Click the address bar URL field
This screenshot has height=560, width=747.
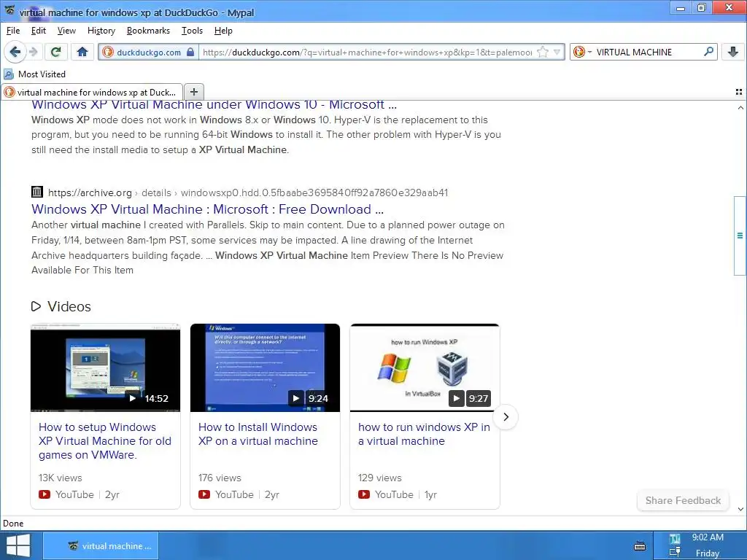tap(367, 52)
